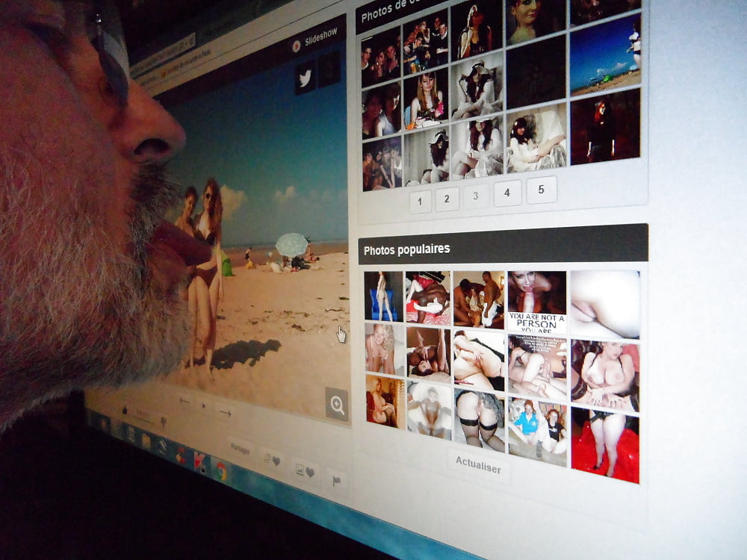747x560 pixels.
Task: Add photo to favorites heart icon
Action: [x=272, y=461]
